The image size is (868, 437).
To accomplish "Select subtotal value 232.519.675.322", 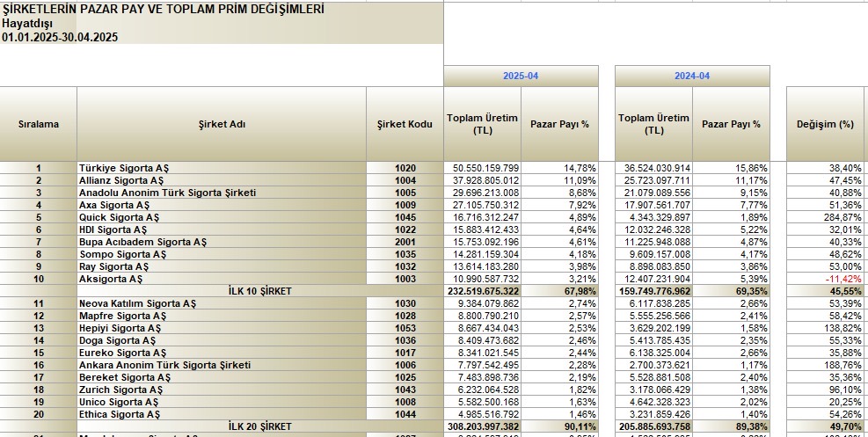I will pyautogui.click(x=482, y=291).
